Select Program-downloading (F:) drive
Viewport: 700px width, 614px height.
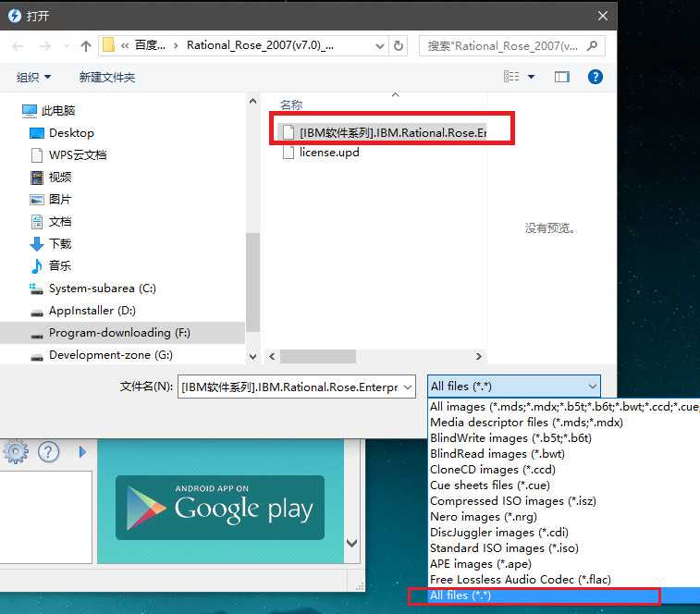[x=122, y=333]
